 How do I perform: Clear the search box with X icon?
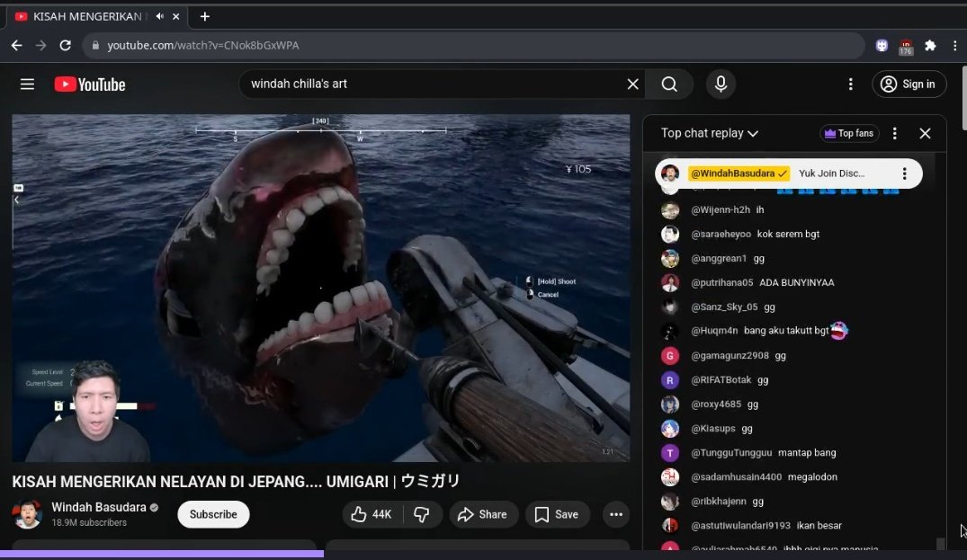[x=632, y=84]
